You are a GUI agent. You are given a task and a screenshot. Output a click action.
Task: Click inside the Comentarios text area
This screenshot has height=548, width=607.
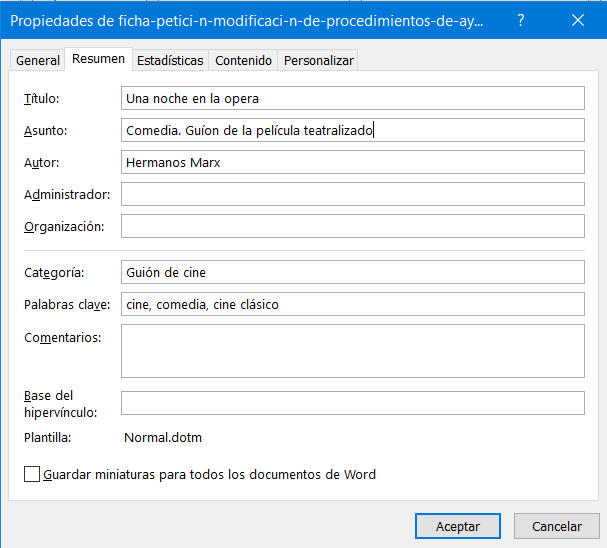tap(352, 350)
